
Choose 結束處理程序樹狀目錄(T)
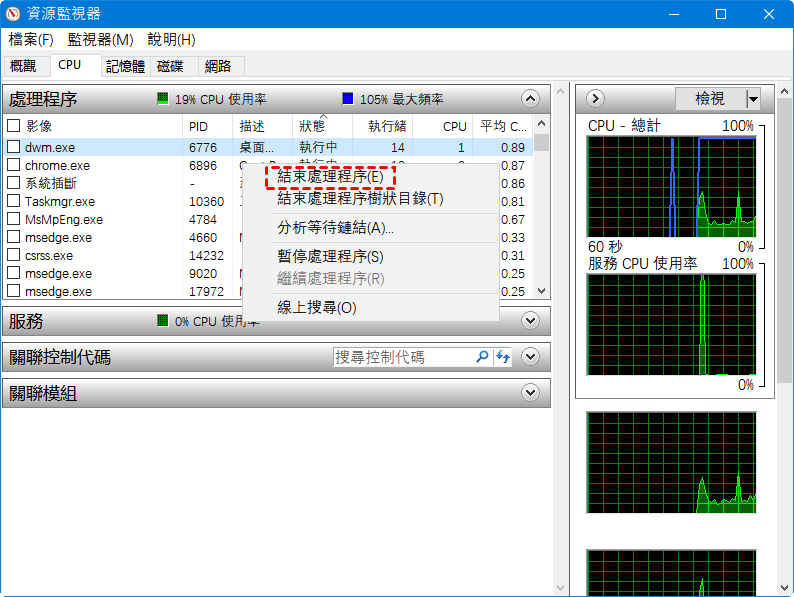[360, 198]
